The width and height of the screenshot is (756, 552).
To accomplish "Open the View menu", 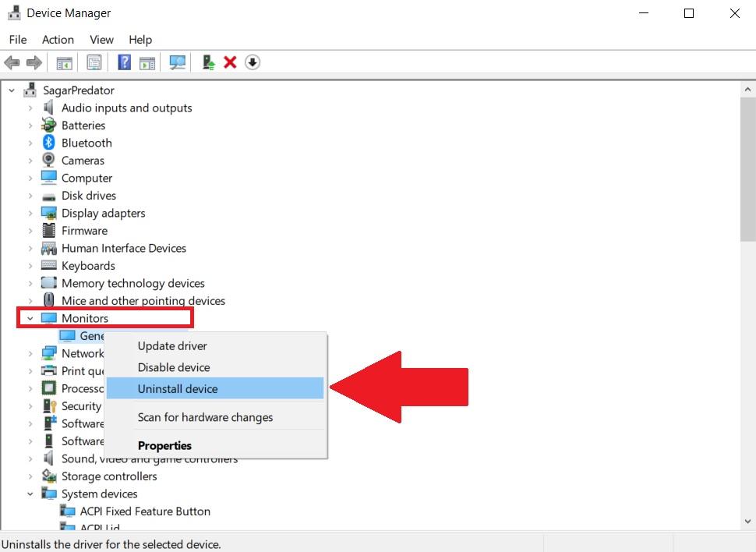I will 102,40.
